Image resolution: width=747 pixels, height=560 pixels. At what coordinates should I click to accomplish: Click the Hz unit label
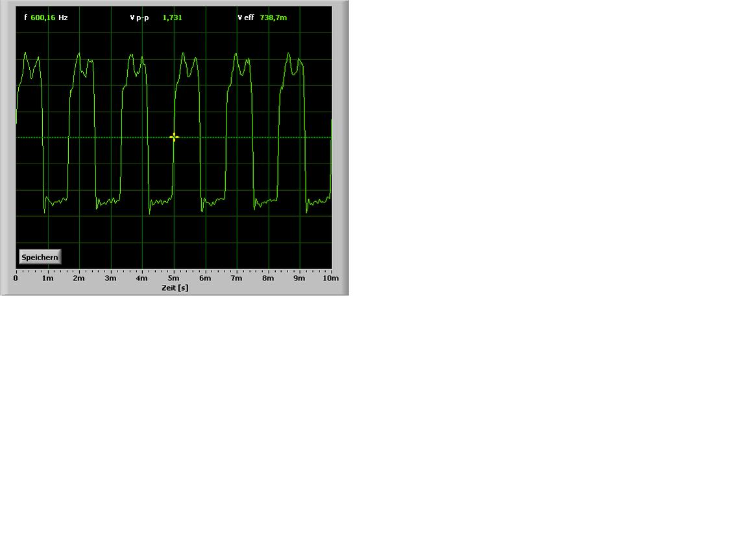pyautogui.click(x=63, y=18)
